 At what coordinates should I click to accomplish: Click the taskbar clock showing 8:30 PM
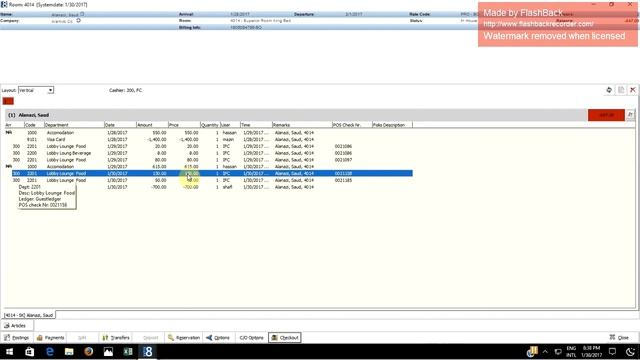(591, 351)
